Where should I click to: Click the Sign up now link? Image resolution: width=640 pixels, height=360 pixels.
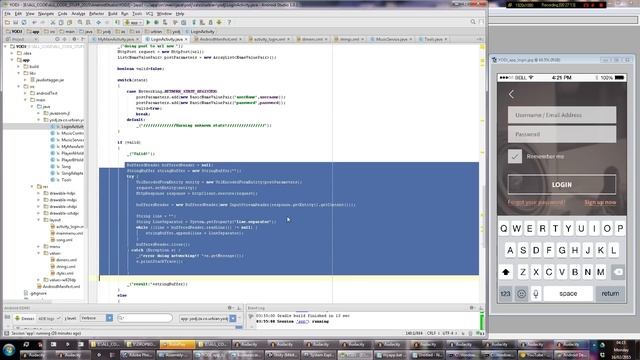[x=600, y=202]
